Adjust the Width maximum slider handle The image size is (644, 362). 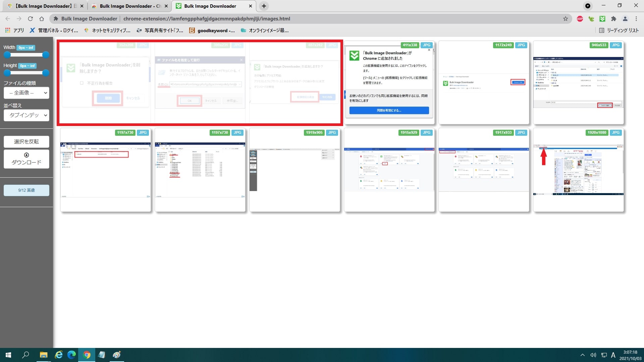click(x=46, y=55)
